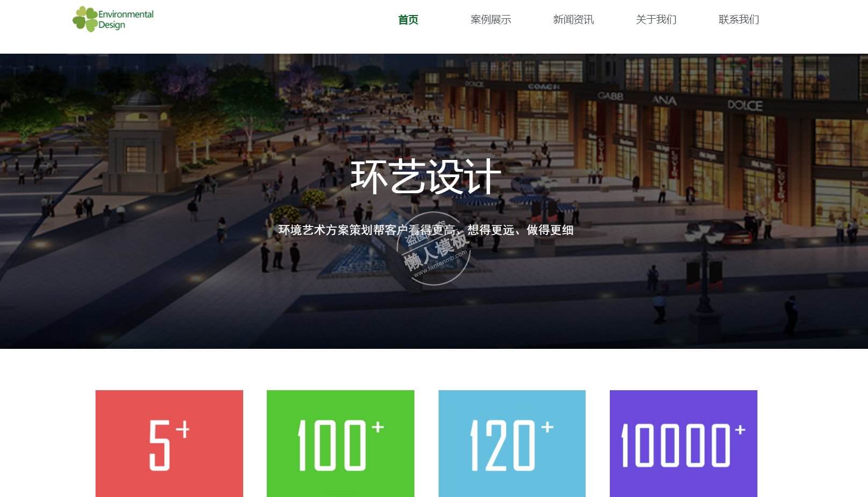Open the purple 10000+ statistic tile
The width and height of the screenshot is (868, 497).
[683, 443]
